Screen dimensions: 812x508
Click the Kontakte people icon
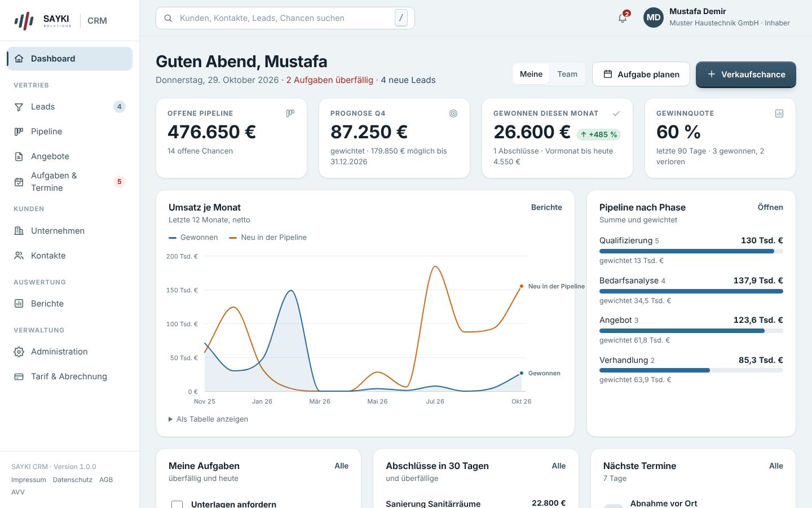point(19,256)
